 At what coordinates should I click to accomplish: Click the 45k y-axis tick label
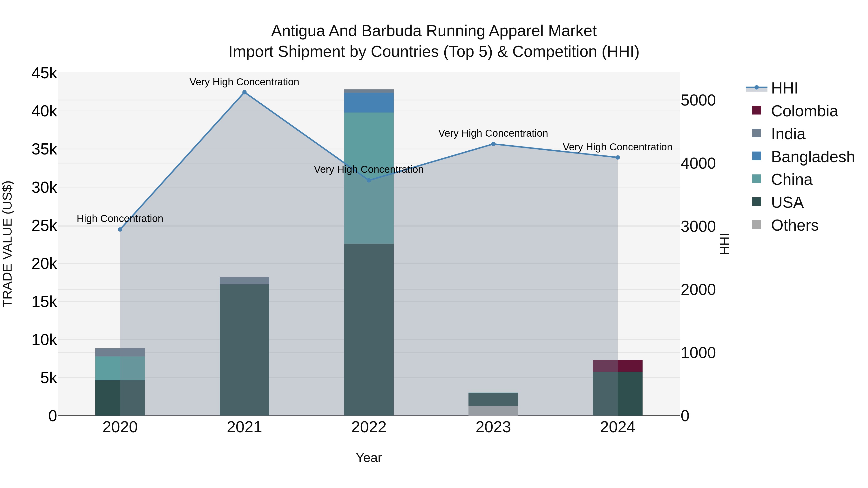(44, 73)
